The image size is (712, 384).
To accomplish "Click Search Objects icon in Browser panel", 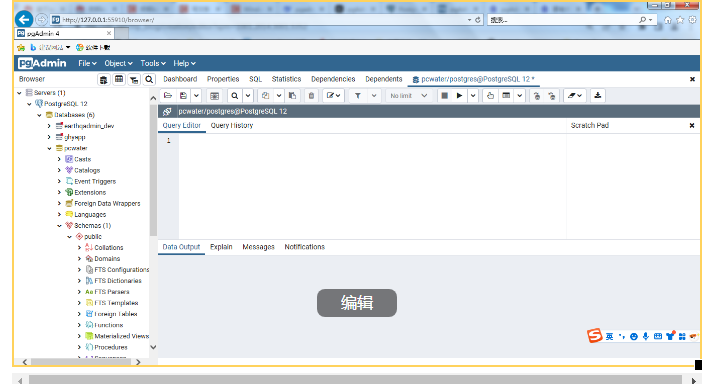I will click(149, 80).
